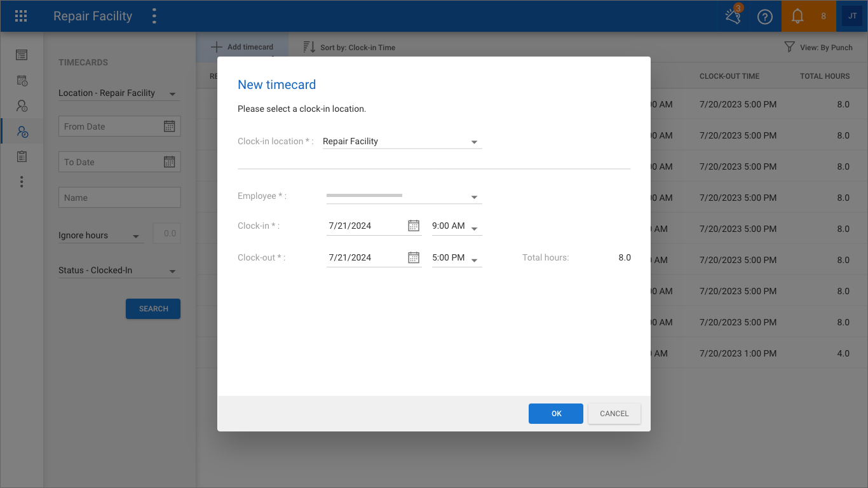Click the Total hours 8.0 value in dialog
The height and width of the screenshot is (488, 868).
(625, 257)
